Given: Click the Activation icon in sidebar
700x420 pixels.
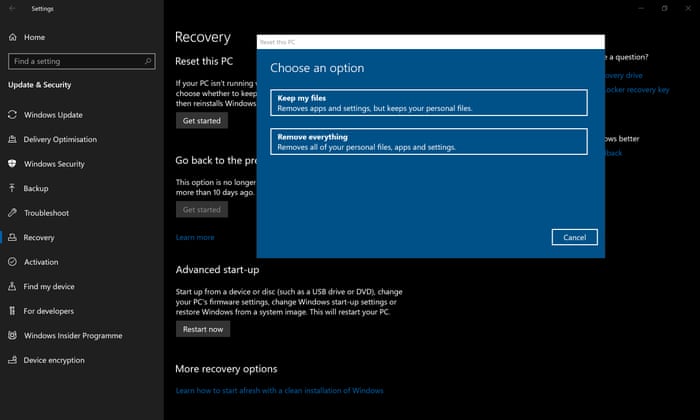Looking at the screenshot, I should (13, 262).
